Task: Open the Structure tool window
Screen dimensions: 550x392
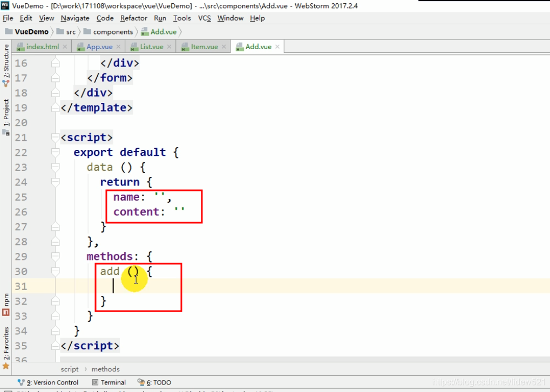Action: (x=6, y=65)
